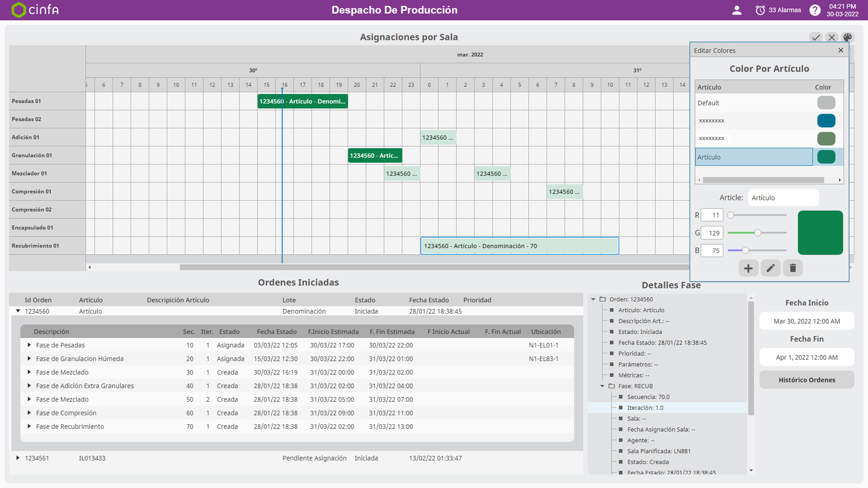Click the help question mark icon

pyautogui.click(x=815, y=10)
